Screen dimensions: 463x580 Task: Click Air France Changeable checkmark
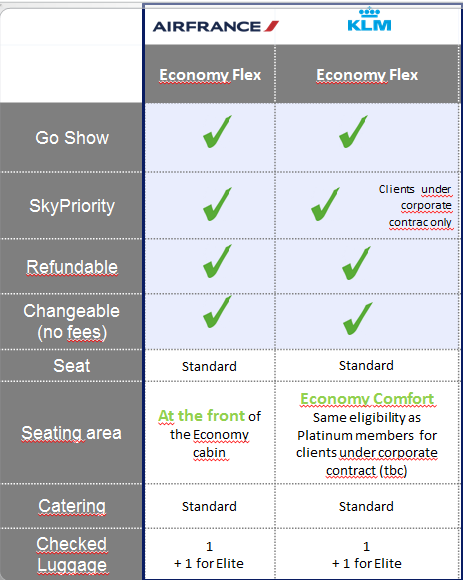point(217,312)
